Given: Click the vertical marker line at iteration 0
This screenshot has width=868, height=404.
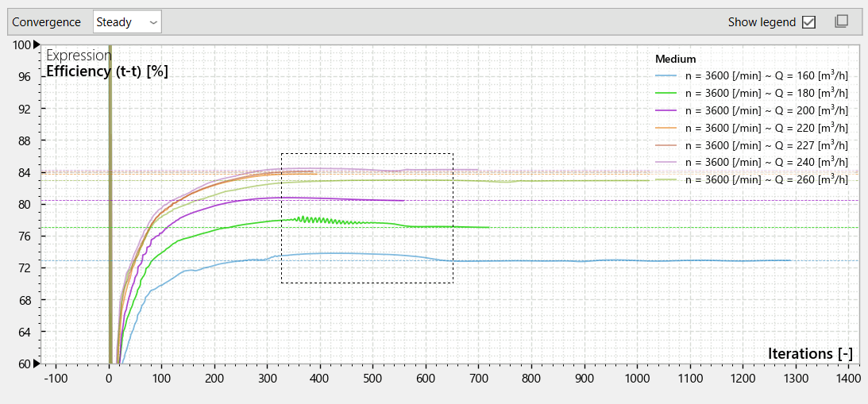Looking at the screenshot, I should click(110, 204).
